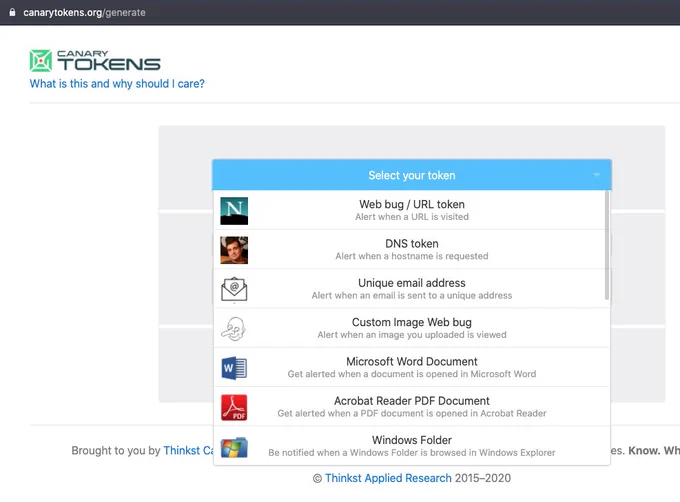Click the Word icon for Microsoft Word Document
The width and height of the screenshot is (680, 502).
(234, 368)
